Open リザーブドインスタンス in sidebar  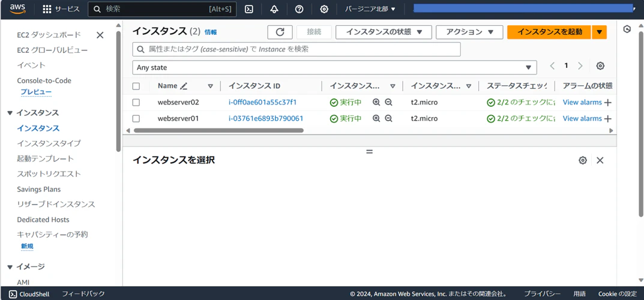click(x=56, y=204)
